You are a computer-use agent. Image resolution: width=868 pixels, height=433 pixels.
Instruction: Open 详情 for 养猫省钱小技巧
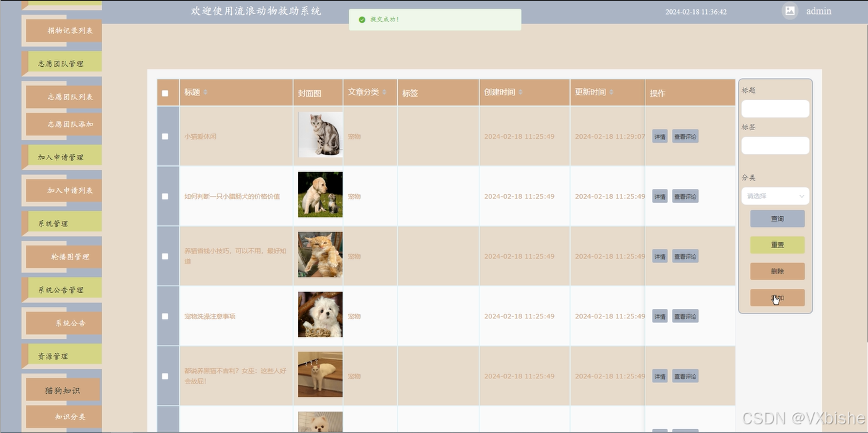pos(659,256)
